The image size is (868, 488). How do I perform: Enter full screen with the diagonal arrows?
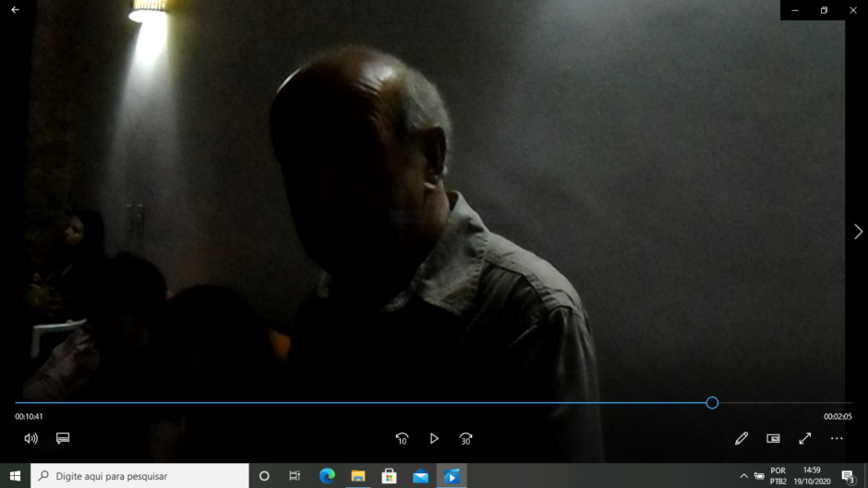click(805, 439)
